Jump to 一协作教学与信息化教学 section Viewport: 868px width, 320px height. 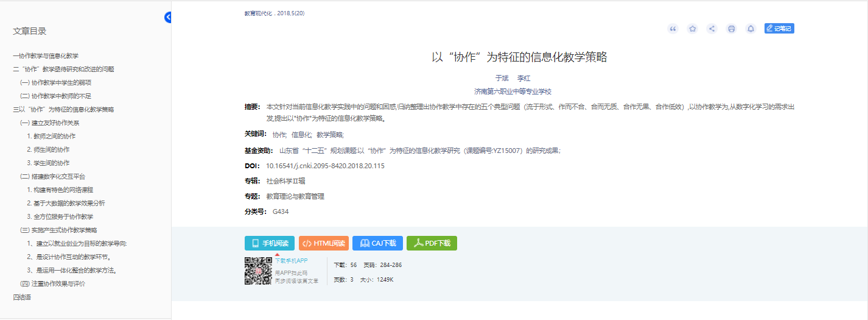click(x=46, y=55)
